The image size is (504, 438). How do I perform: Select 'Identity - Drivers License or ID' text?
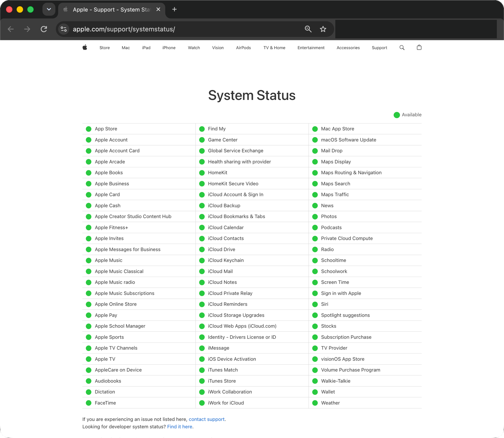[242, 337]
